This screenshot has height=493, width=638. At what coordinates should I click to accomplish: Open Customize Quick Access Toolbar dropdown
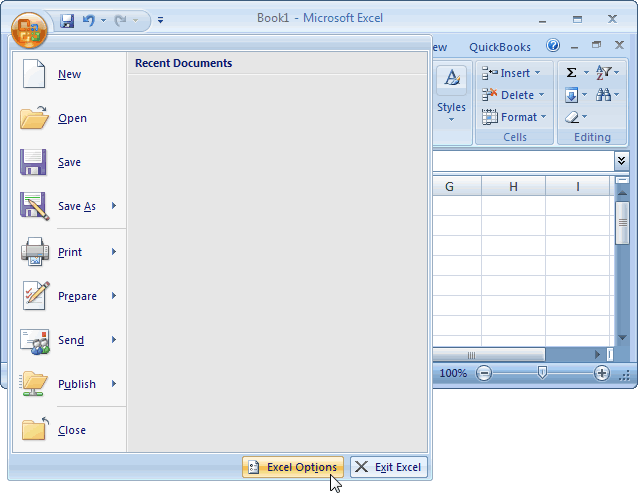160,20
